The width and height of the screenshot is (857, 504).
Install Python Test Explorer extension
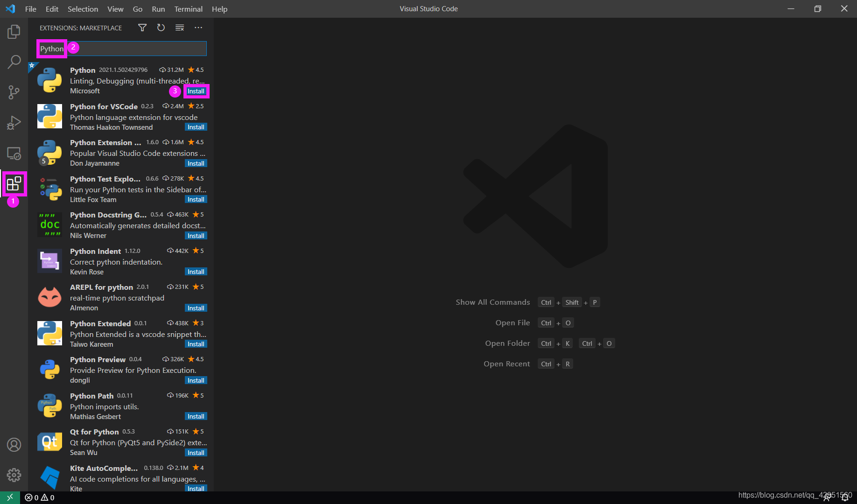click(196, 200)
